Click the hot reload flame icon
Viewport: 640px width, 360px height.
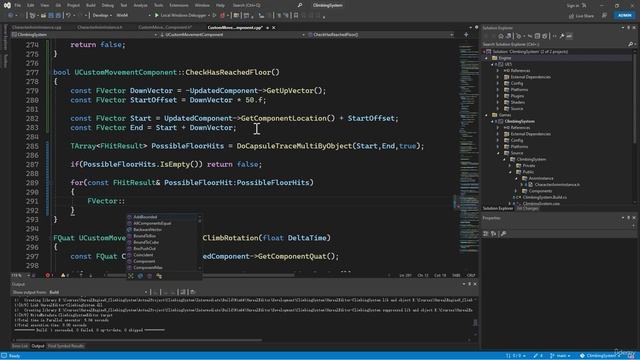(222, 16)
